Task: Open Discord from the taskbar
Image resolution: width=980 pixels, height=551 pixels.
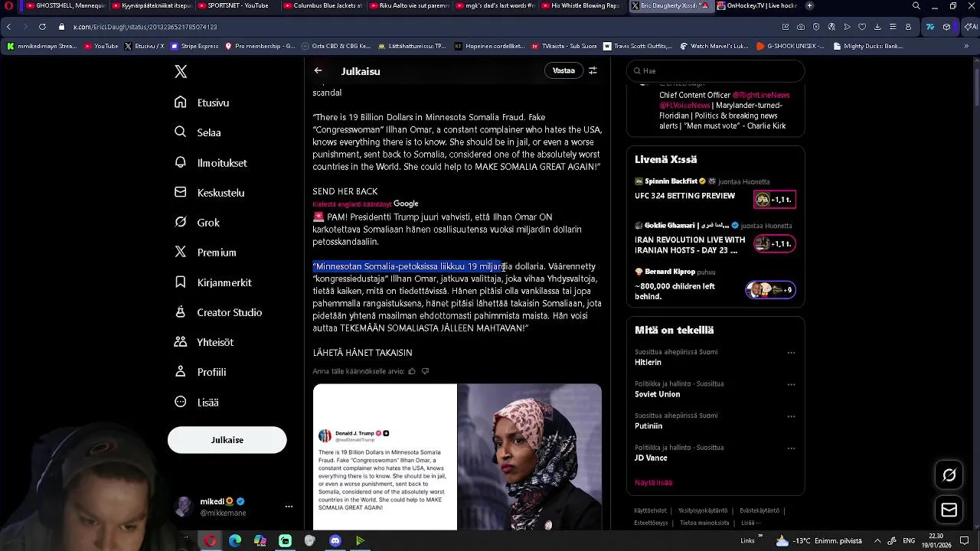Action: pos(335,541)
